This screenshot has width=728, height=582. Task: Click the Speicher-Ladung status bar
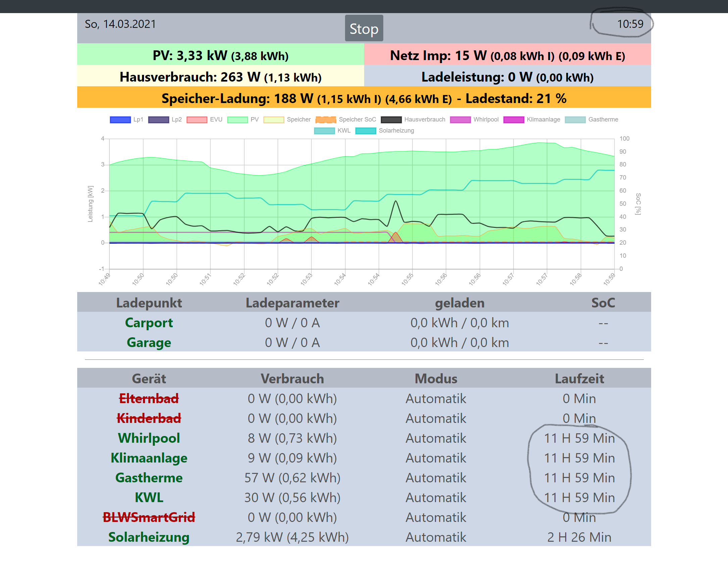(363, 98)
